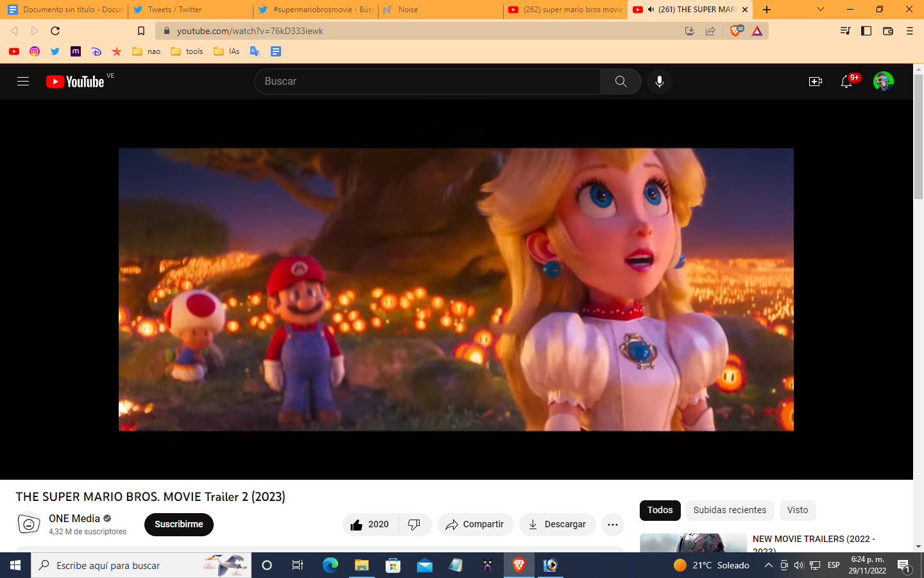The width and height of the screenshot is (924, 578).
Task: Open the video's three-dot more actions menu
Action: (613, 525)
